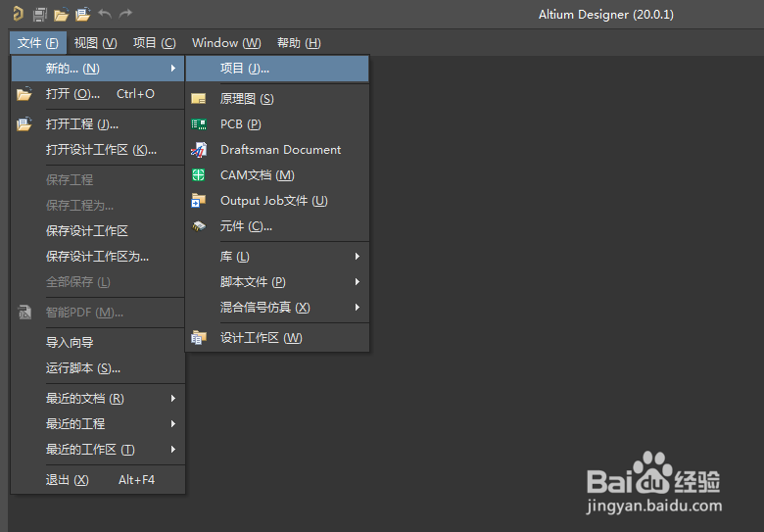Expand the 混合信号仿真 (X) submenu

tap(277, 307)
